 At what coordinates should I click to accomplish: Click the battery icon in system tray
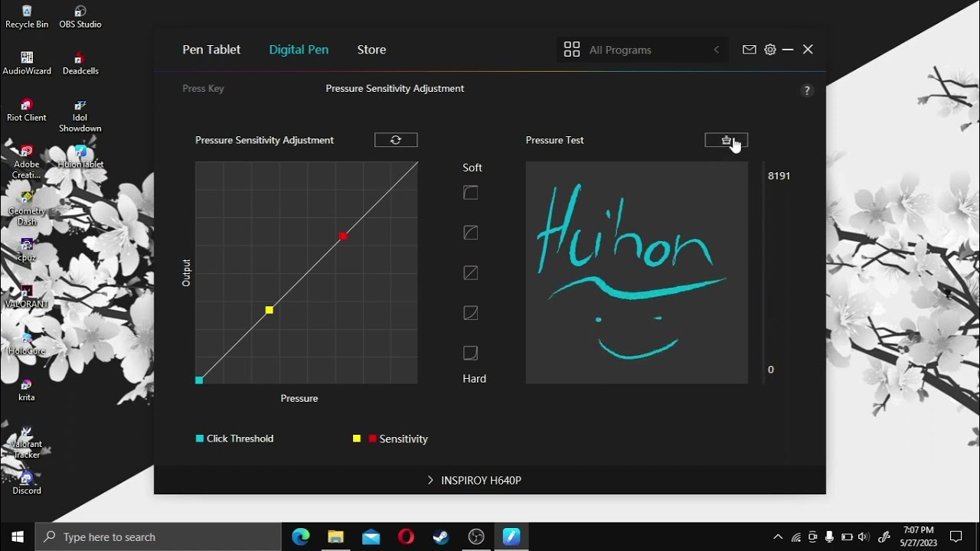(x=847, y=537)
